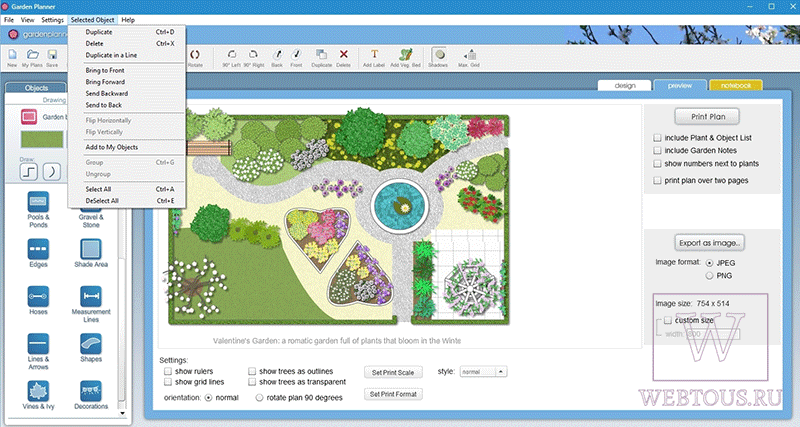
Task: Switch to the design tab
Action: [x=625, y=86]
